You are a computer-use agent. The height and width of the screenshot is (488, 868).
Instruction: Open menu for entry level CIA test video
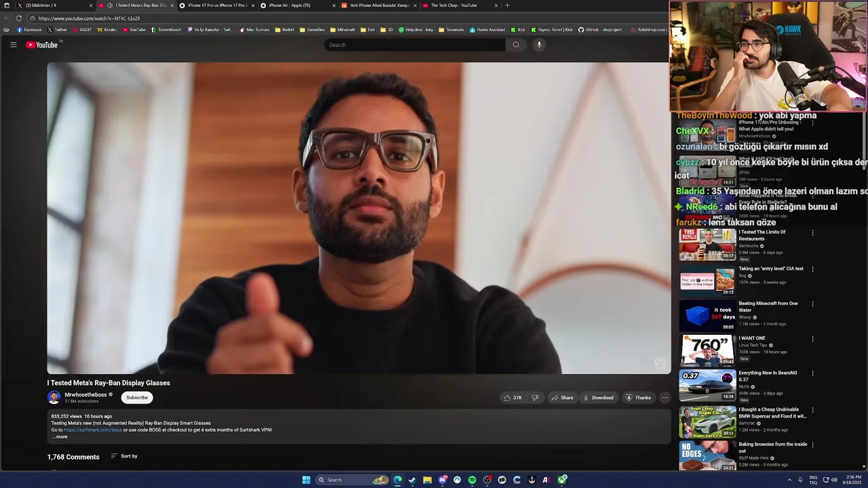pos(812,269)
